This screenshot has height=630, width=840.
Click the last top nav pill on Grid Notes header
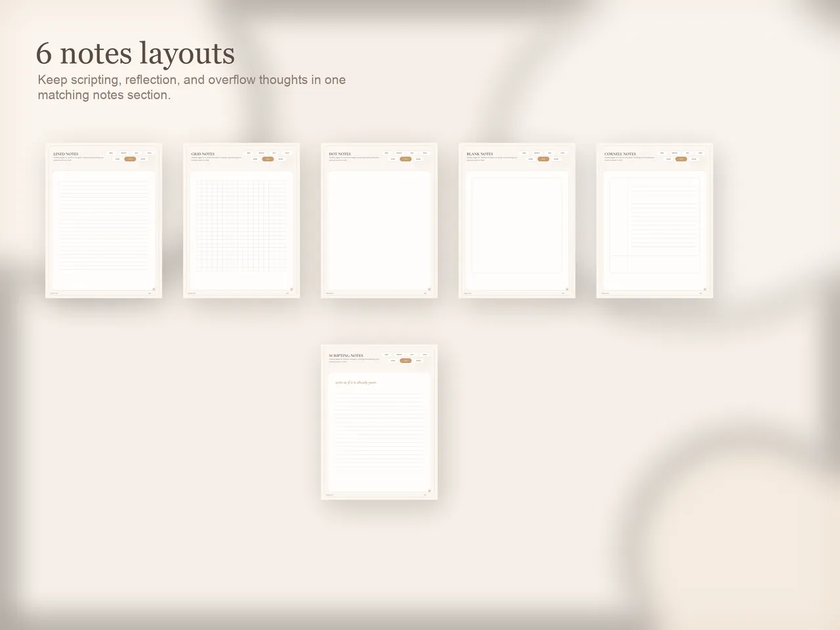coord(285,153)
